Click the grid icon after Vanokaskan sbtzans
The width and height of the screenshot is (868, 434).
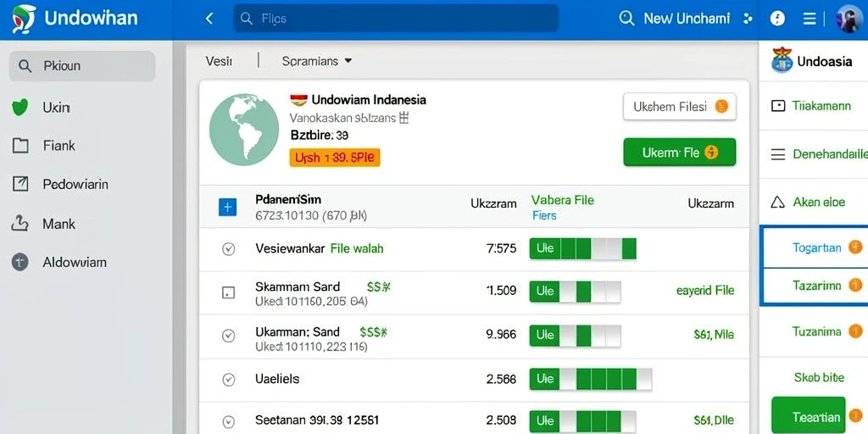tap(403, 117)
